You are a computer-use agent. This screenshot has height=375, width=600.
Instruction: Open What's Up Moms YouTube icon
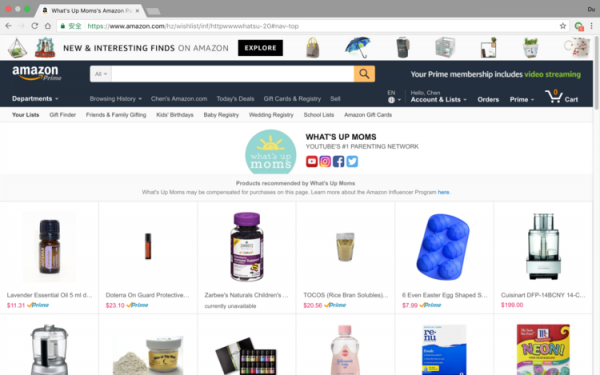311,161
